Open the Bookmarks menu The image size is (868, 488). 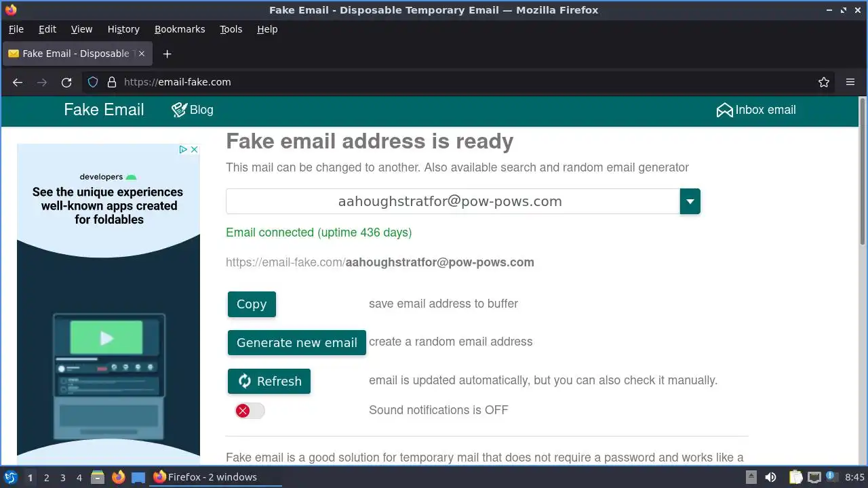click(x=180, y=29)
